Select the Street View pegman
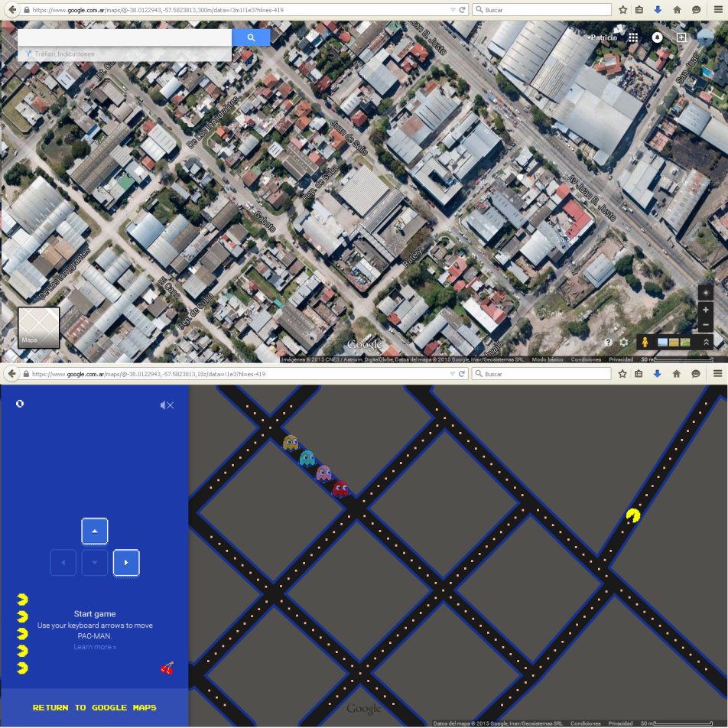 645,342
